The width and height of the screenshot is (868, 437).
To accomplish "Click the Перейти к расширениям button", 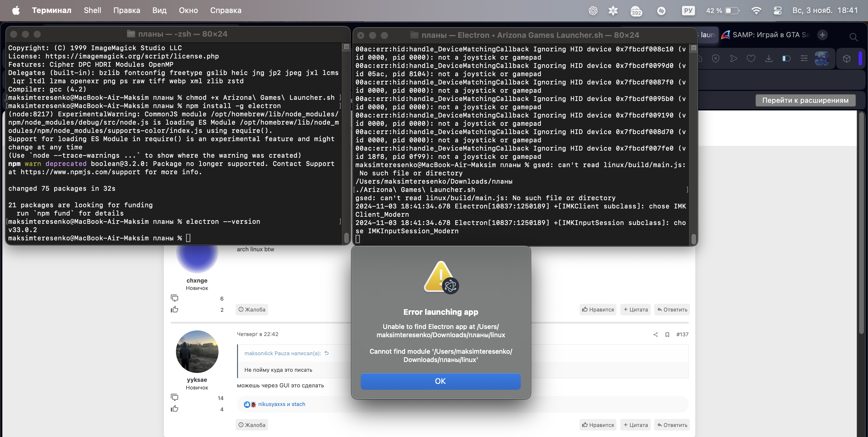I will (x=805, y=100).
